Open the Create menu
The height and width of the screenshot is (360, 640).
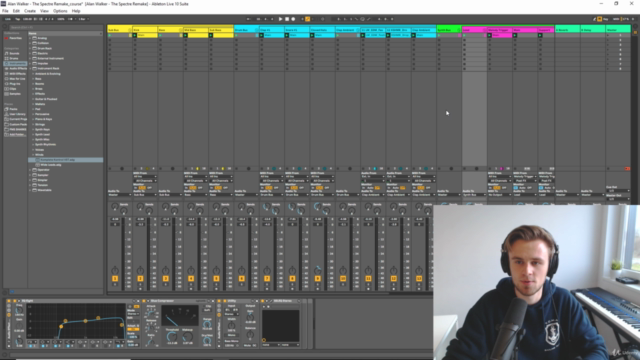coord(30,11)
